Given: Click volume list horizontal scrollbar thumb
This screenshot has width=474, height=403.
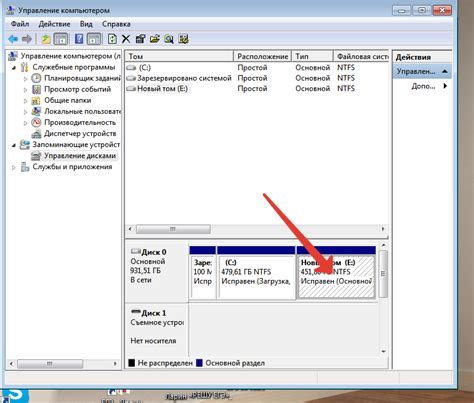Looking at the screenshot, I should tap(173, 229).
